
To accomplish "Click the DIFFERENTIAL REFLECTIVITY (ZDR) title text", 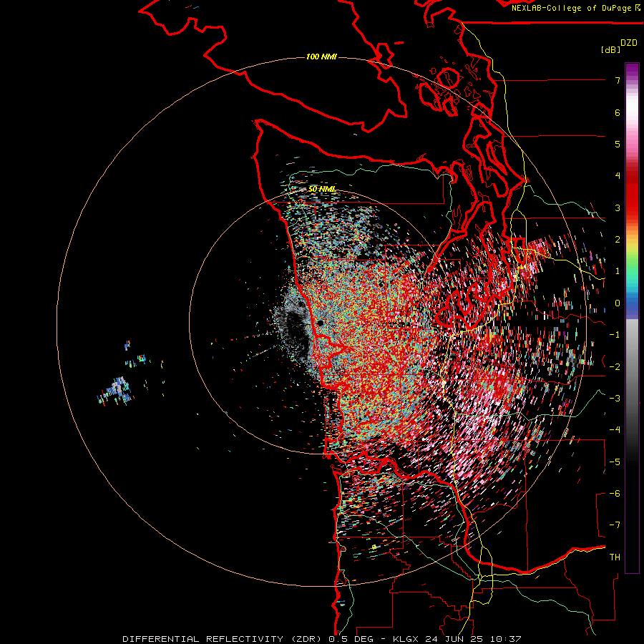I will (x=222, y=639).
